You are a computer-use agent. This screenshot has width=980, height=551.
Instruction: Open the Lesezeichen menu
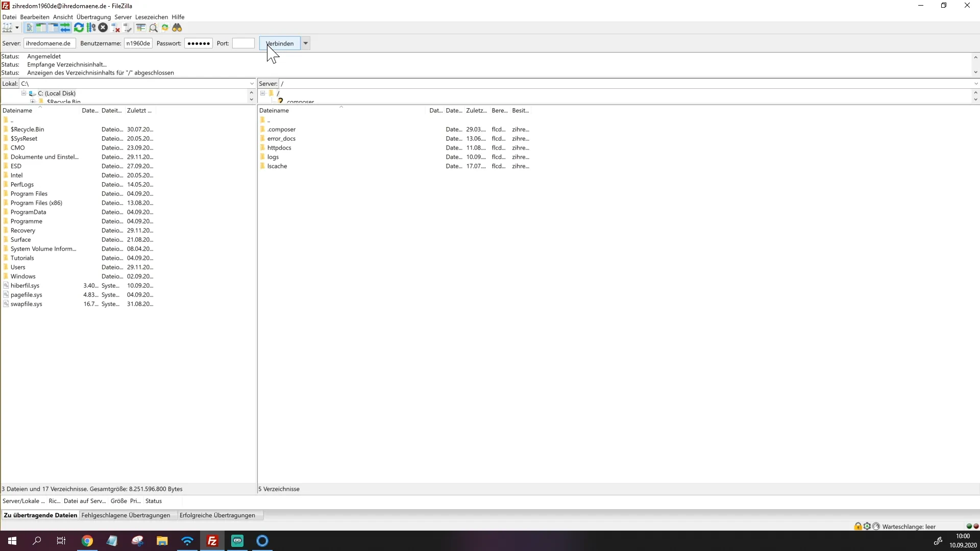click(x=152, y=17)
